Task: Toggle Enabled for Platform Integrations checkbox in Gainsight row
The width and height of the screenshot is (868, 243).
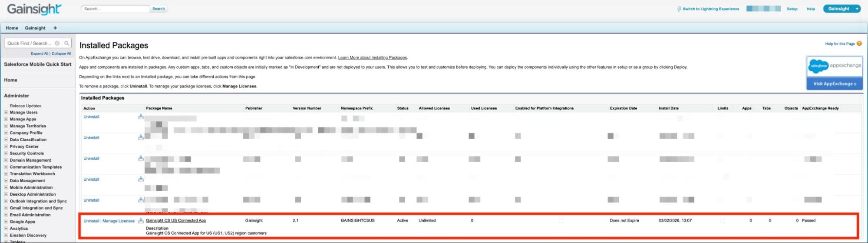Action: [x=561, y=221]
